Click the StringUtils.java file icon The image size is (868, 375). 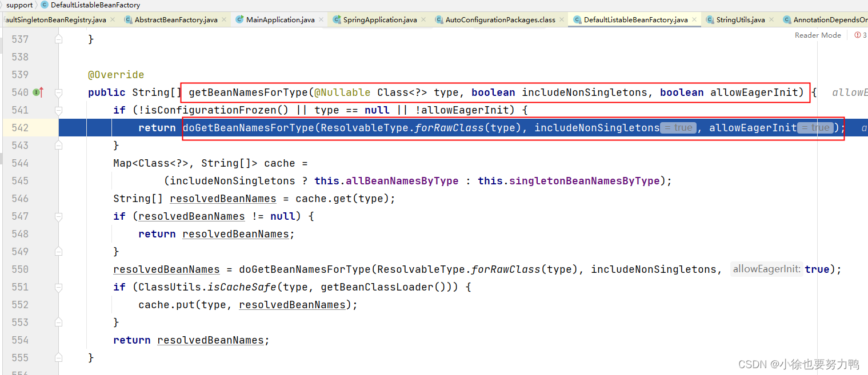[x=710, y=19]
